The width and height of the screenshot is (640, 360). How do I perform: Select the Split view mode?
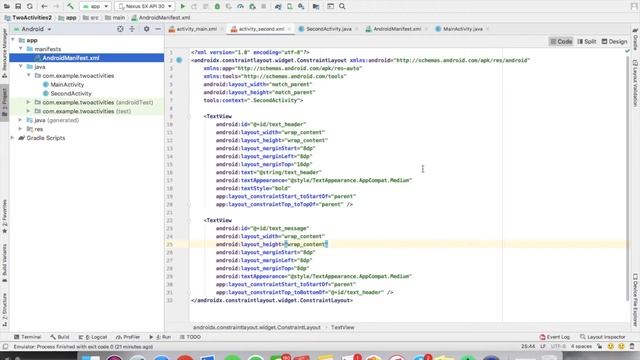click(587, 41)
